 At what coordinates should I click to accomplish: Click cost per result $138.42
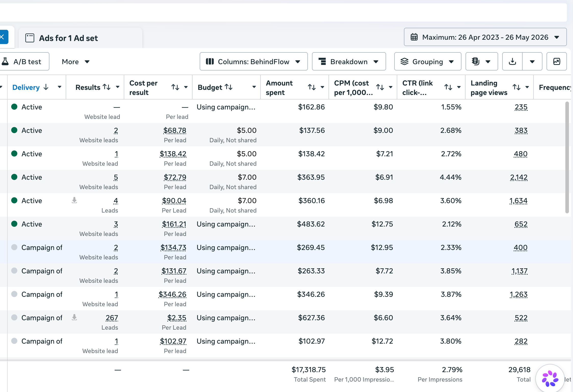pos(173,154)
